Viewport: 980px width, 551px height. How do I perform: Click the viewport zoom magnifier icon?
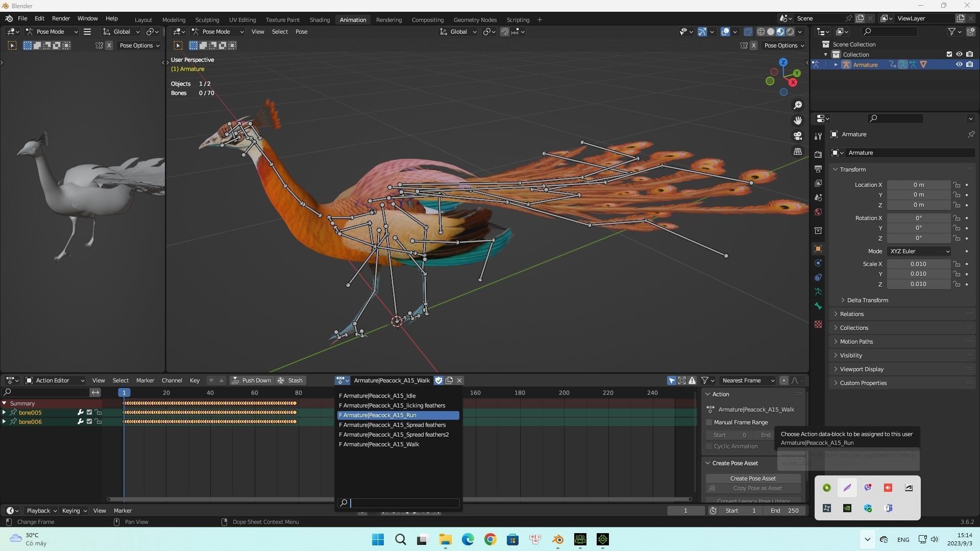797,105
